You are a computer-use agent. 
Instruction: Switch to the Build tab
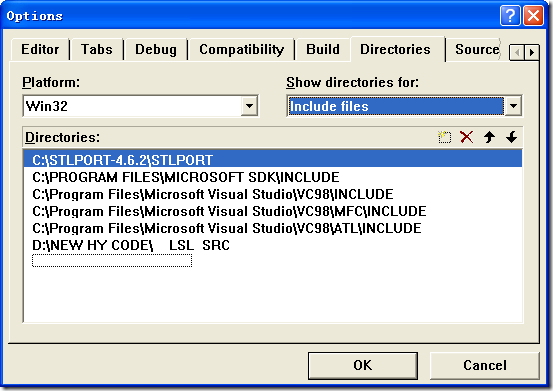(323, 49)
